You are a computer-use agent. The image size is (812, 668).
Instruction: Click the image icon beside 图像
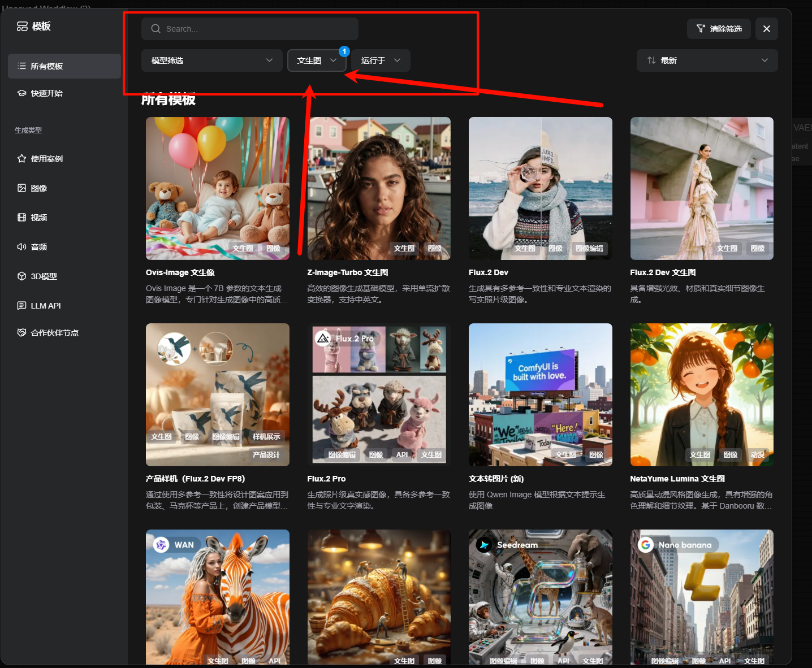pos(21,188)
